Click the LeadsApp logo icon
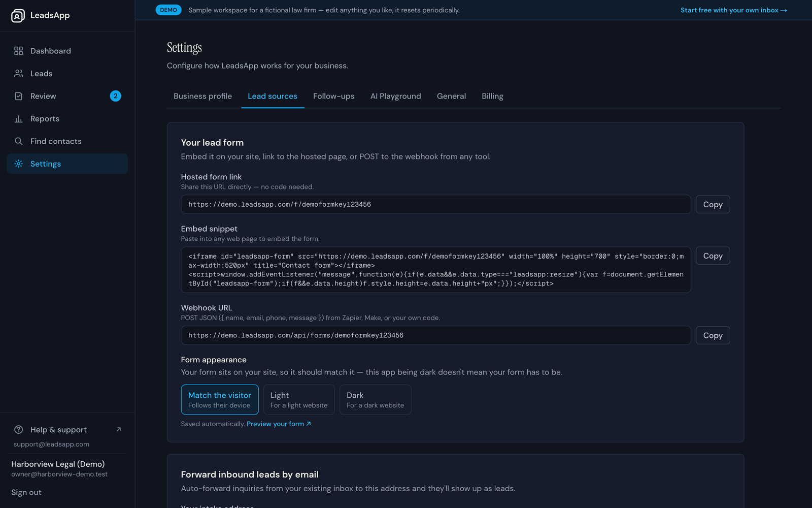Viewport: 812px width, 508px height. [18, 16]
